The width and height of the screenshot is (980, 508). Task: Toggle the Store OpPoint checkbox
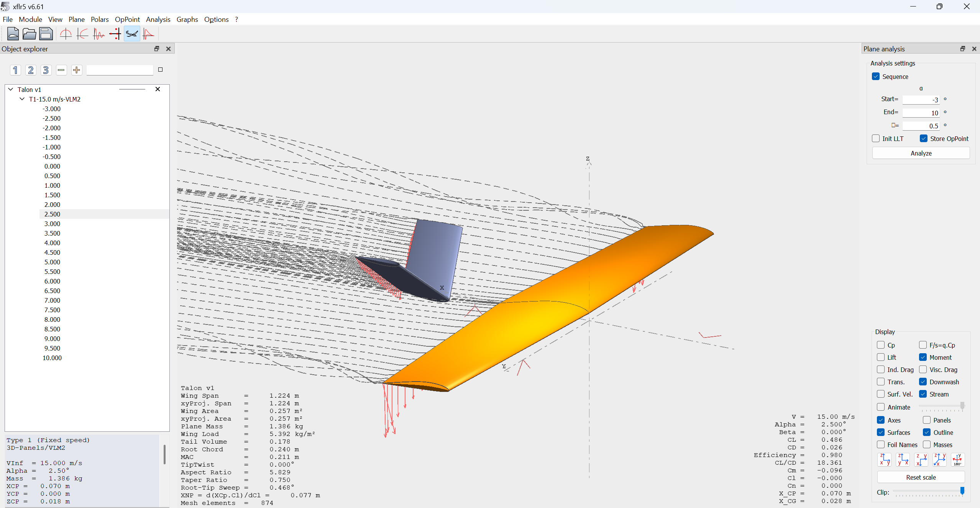(924, 139)
